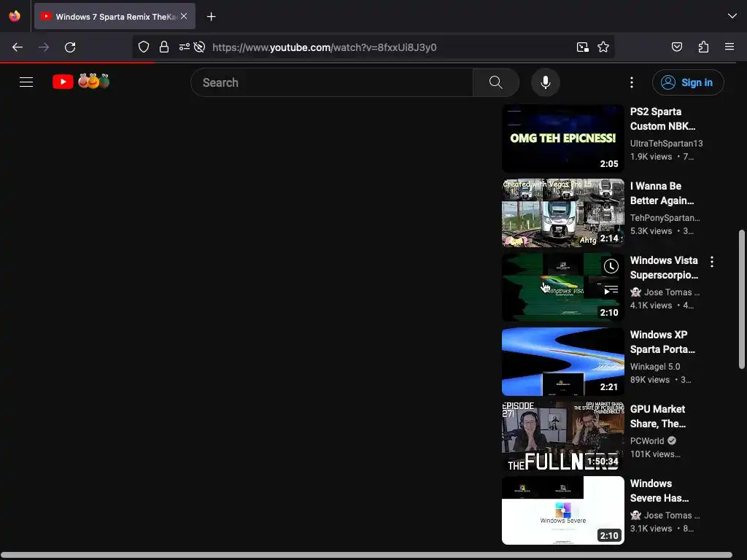Image resolution: width=747 pixels, height=560 pixels.
Task: View site security padlock info
Action: pos(164,47)
